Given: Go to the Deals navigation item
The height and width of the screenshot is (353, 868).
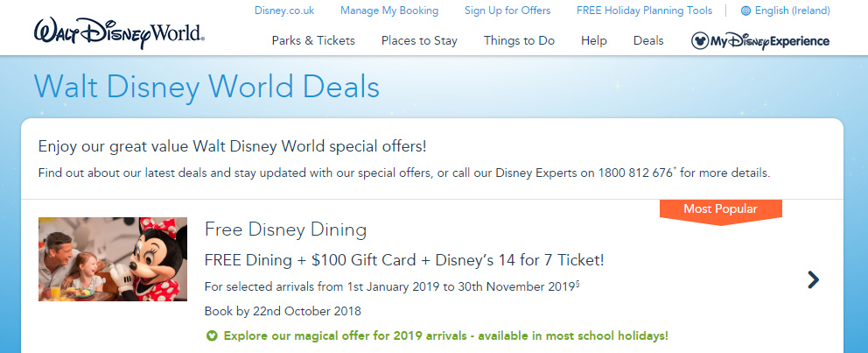Looking at the screenshot, I should coord(648,40).
